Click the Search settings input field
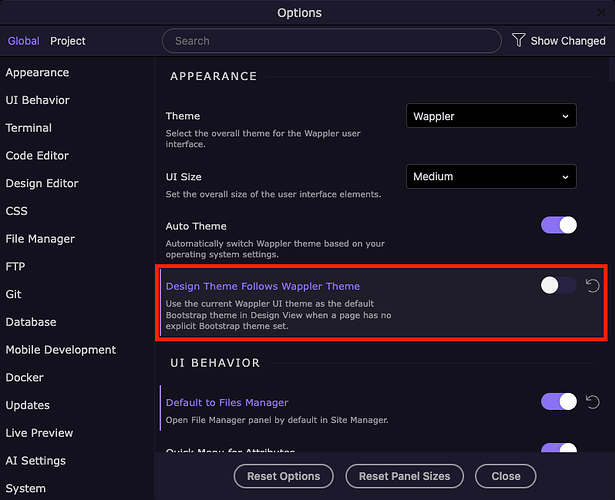The image size is (615, 500). pos(331,41)
